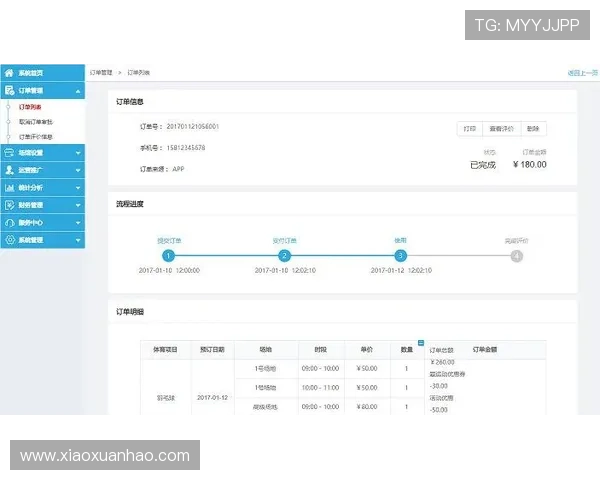The height and width of the screenshot is (480, 600).
Task: Click the 10:00 - 11:00 time slot cell
Action: pos(320,388)
